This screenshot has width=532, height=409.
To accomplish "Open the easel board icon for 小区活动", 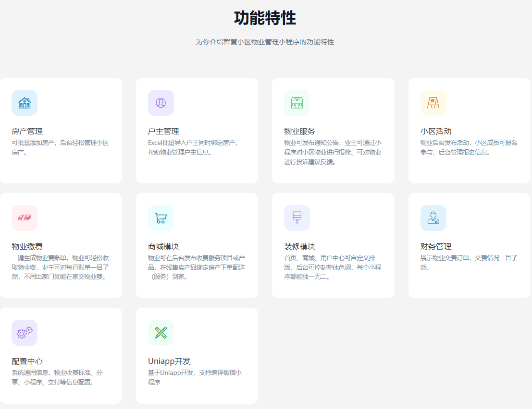I will [x=433, y=103].
